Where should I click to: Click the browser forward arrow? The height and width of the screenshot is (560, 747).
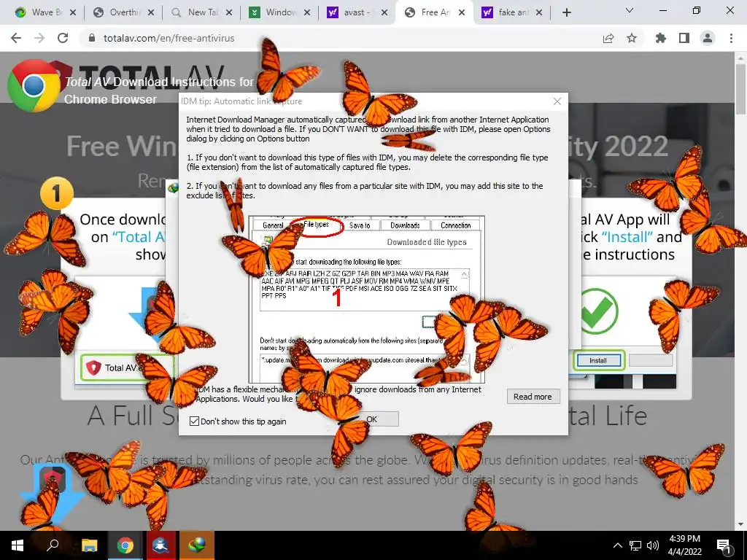pyautogui.click(x=39, y=38)
